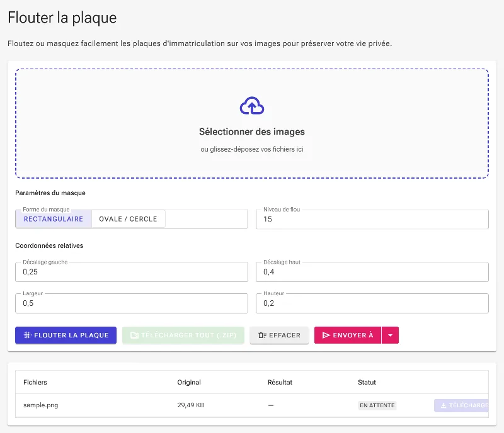The height and width of the screenshot is (433, 504).
Task: Click the Coordonnées relatives heading
Action: click(x=49, y=245)
